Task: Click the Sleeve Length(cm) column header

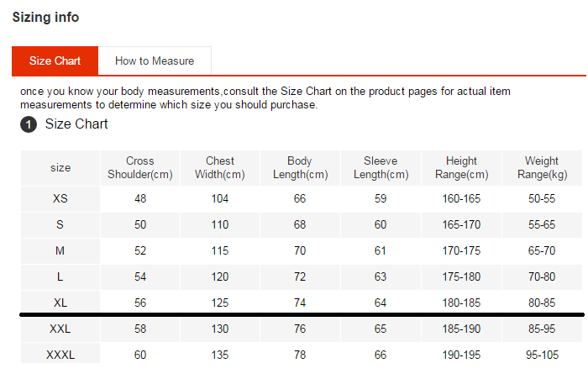Action: [381, 168]
